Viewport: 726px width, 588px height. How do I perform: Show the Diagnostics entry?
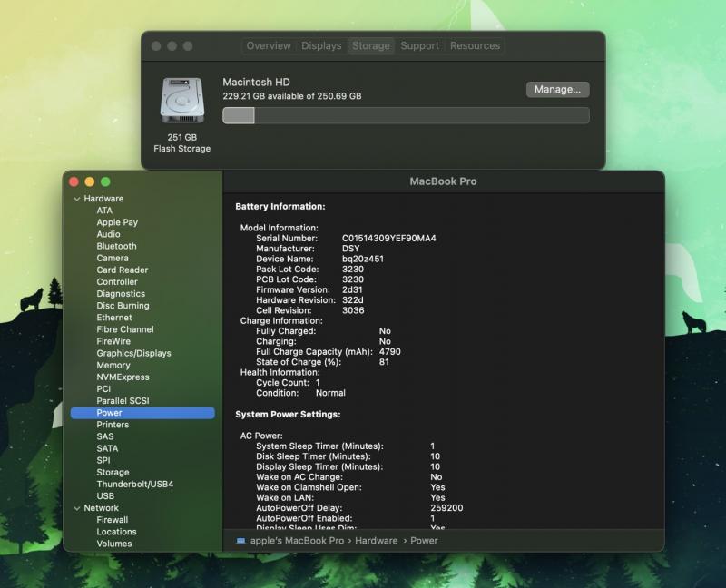121,293
